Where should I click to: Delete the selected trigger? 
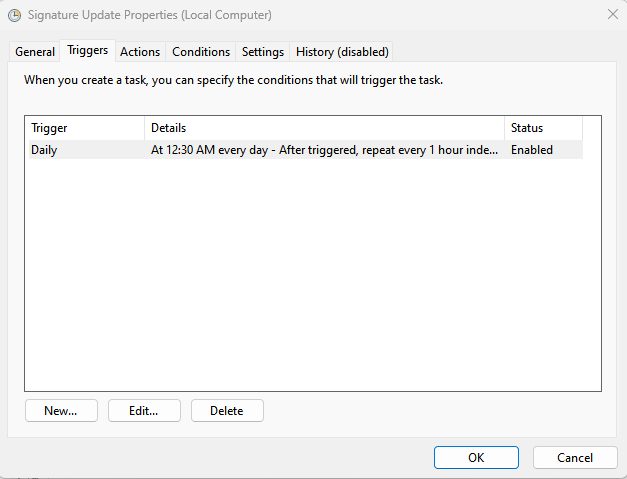227,411
